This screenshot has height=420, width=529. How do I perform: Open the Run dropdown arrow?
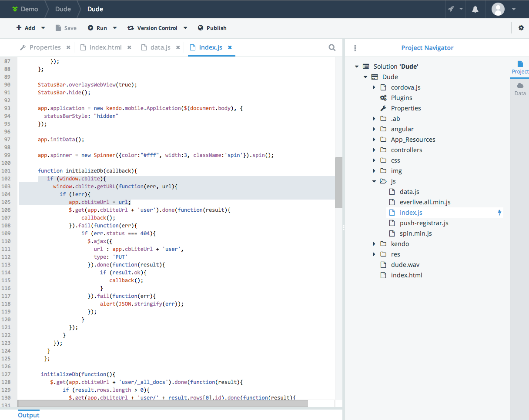pos(115,28)
